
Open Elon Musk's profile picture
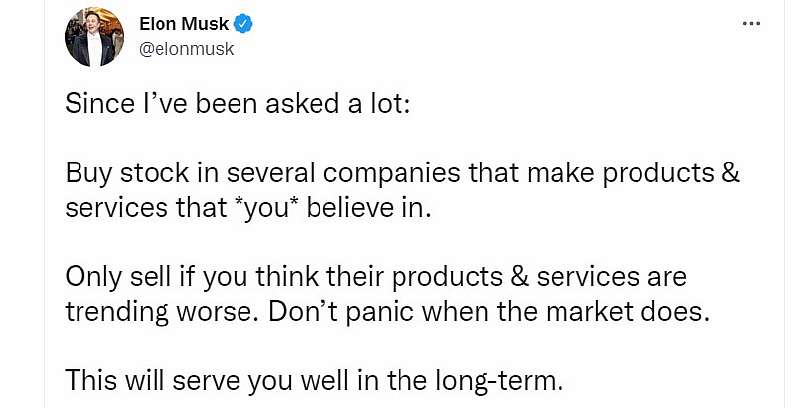[x=92, y=38]
